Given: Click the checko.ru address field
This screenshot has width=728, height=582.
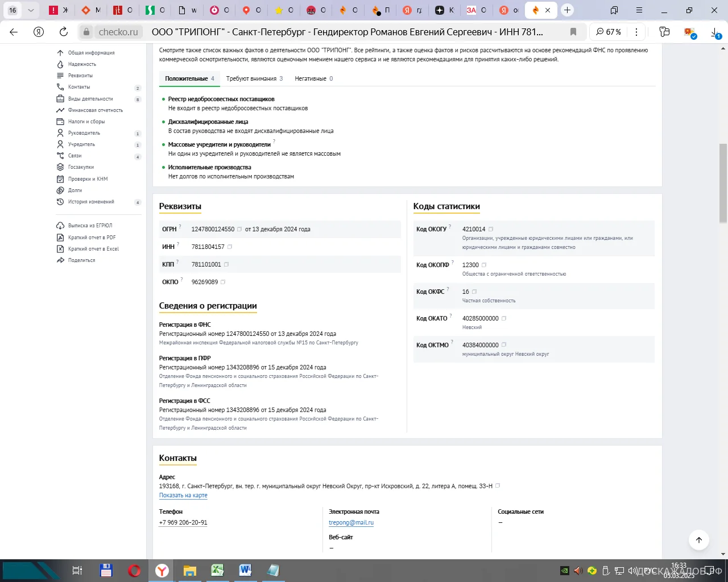Looking at the screenshot, I should click(118, 32).
